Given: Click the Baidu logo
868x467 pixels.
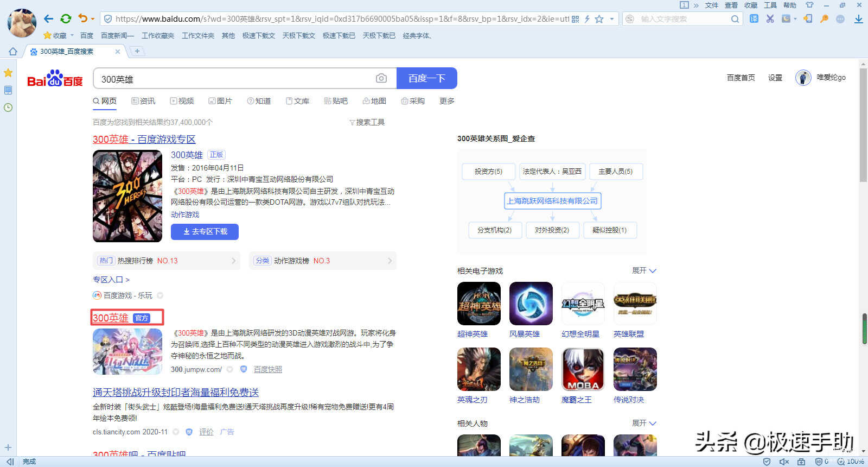Looking at the screenshot, I should 55,79.
